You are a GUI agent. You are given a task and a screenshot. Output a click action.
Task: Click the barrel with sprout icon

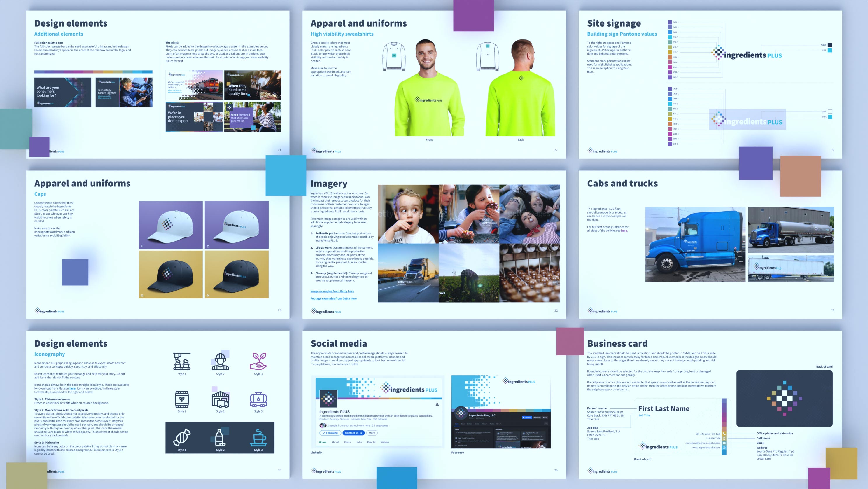click(182, 400)
